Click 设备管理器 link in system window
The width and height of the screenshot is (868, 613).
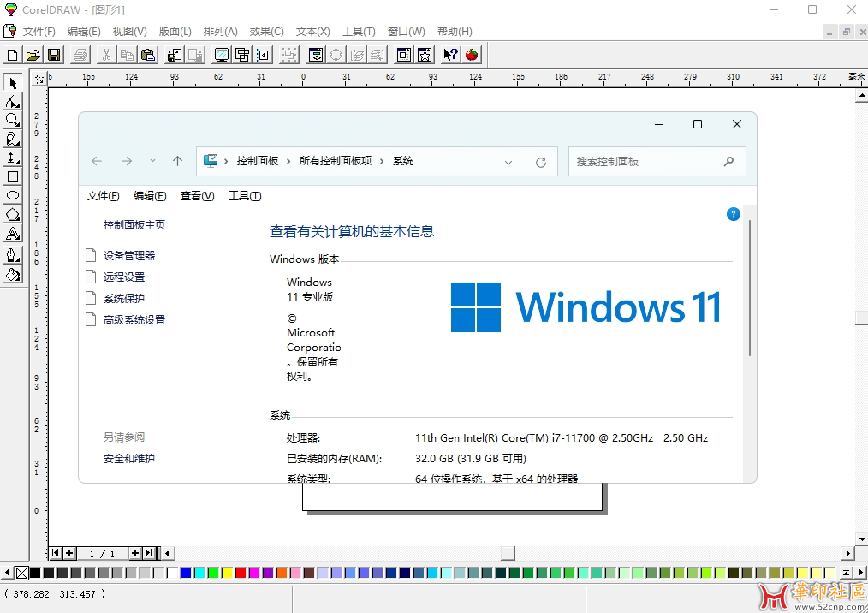point(129,255)
